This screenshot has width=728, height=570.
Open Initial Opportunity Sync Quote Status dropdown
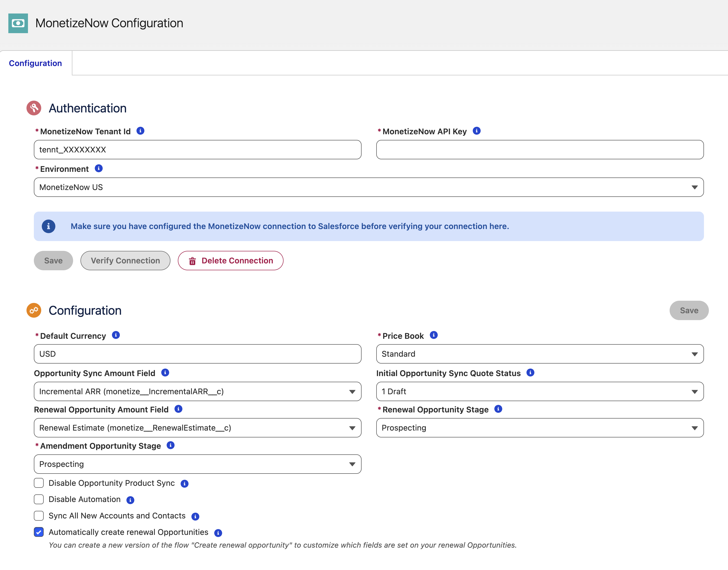540,392
